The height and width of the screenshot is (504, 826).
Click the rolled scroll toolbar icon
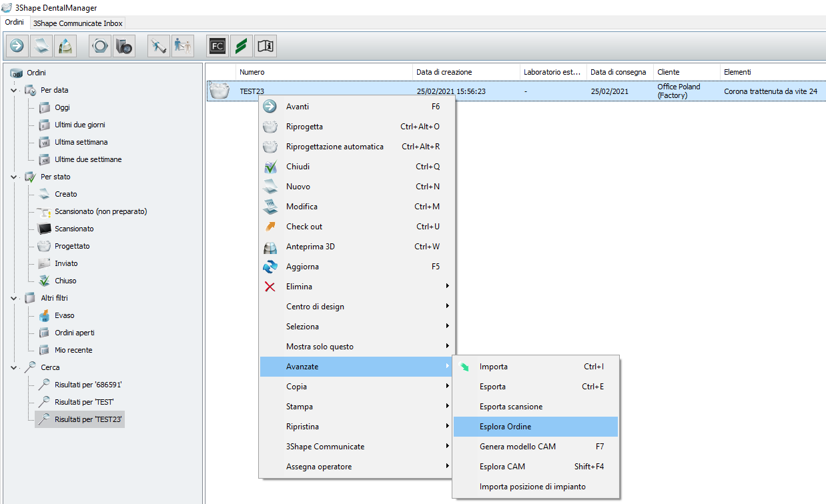pyautogui.click(x=159, y=46)
